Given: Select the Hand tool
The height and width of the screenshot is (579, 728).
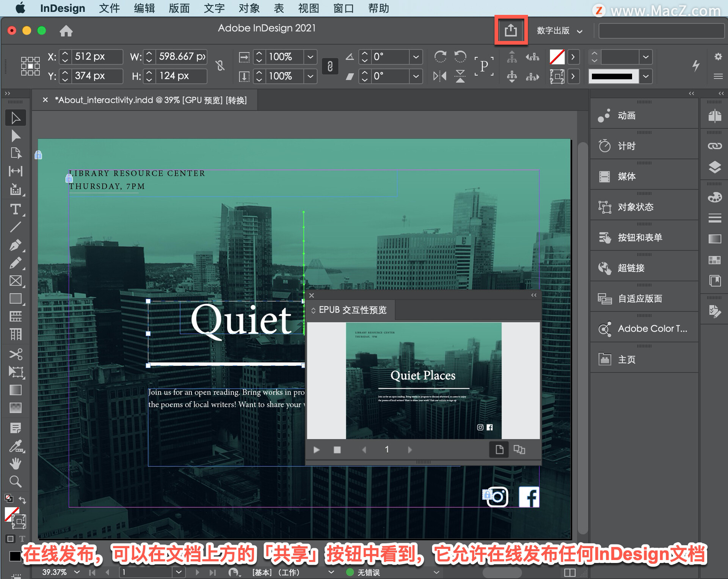Looking at the screenshot, I should tap(16, 464).
